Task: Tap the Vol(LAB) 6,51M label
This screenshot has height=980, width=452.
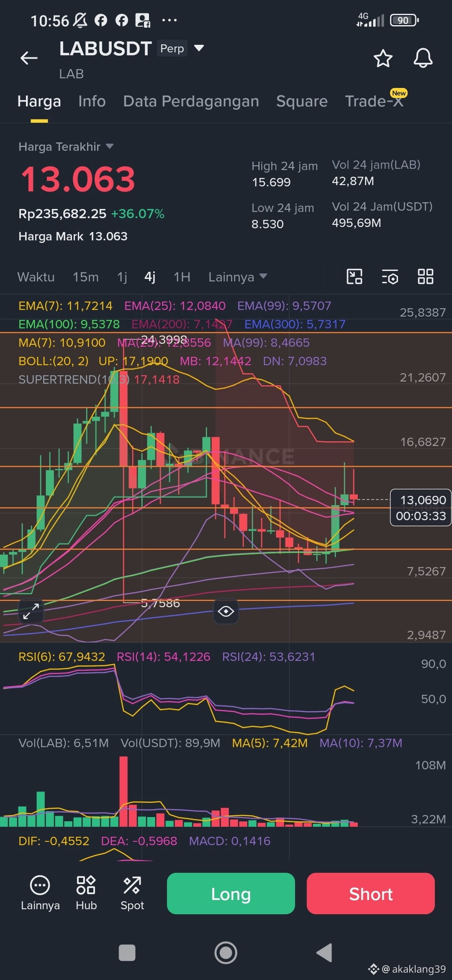Action: tap(64, 743)
